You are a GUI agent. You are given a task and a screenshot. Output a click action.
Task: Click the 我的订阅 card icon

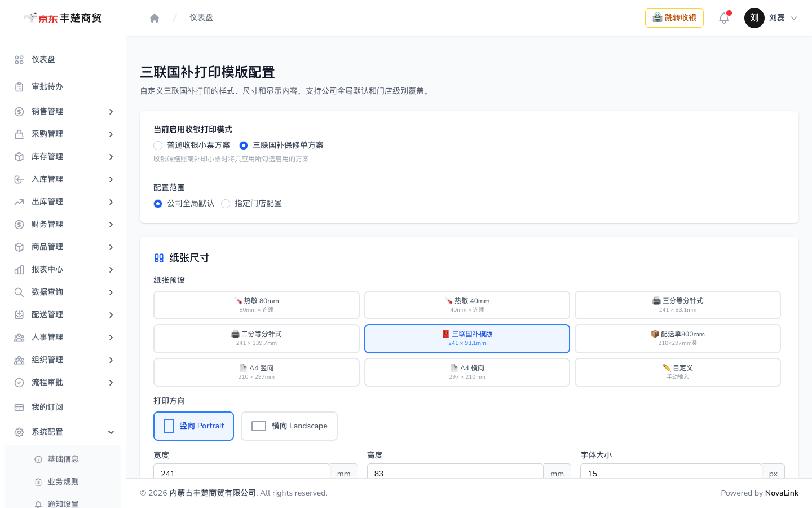pos(19,408)
